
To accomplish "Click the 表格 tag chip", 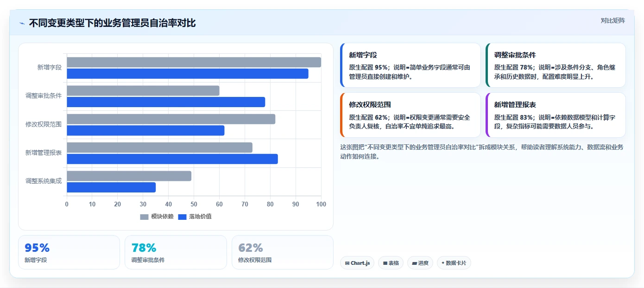I will point(391,263).
